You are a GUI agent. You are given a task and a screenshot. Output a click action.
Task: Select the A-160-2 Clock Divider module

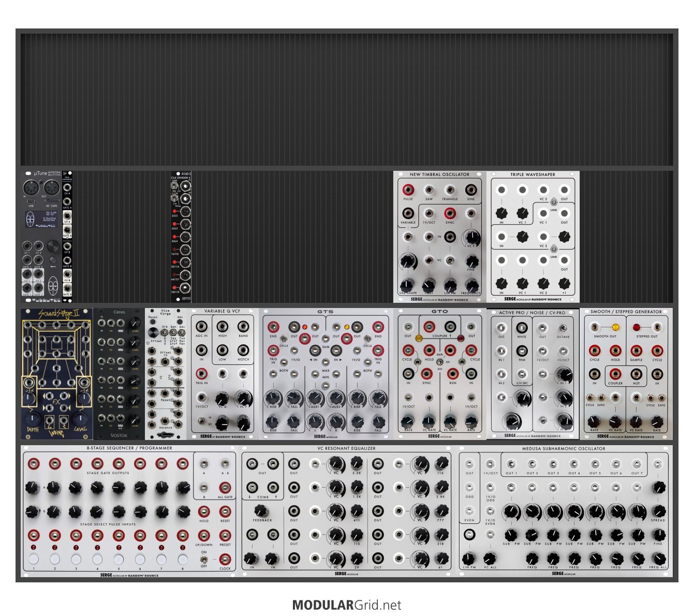pyautogui.click(x=181, y=237)
